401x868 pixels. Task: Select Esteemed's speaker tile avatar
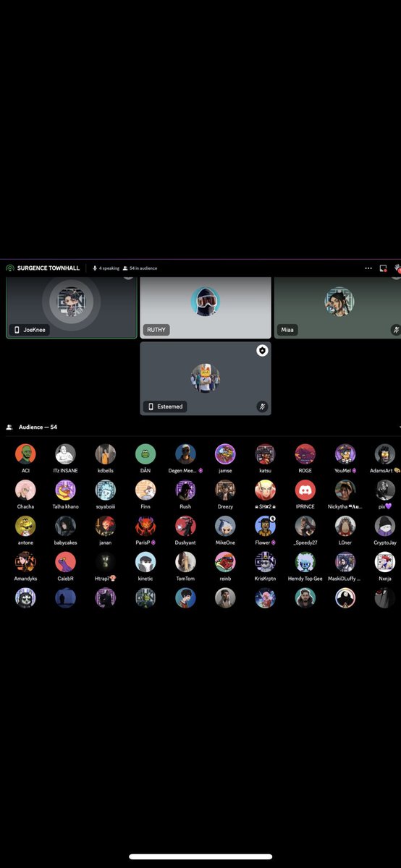pyautogui.click(x=205, y=378)
